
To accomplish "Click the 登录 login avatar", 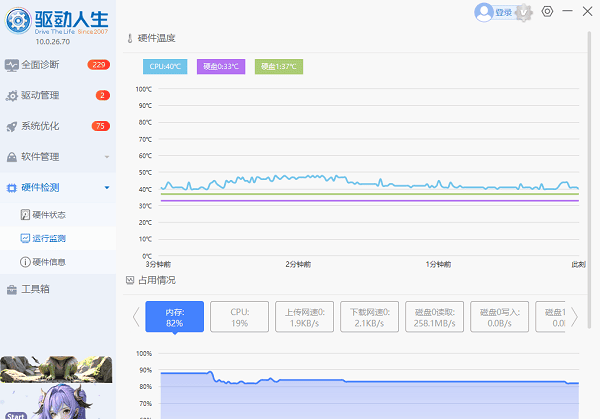I will pos(485,12).
